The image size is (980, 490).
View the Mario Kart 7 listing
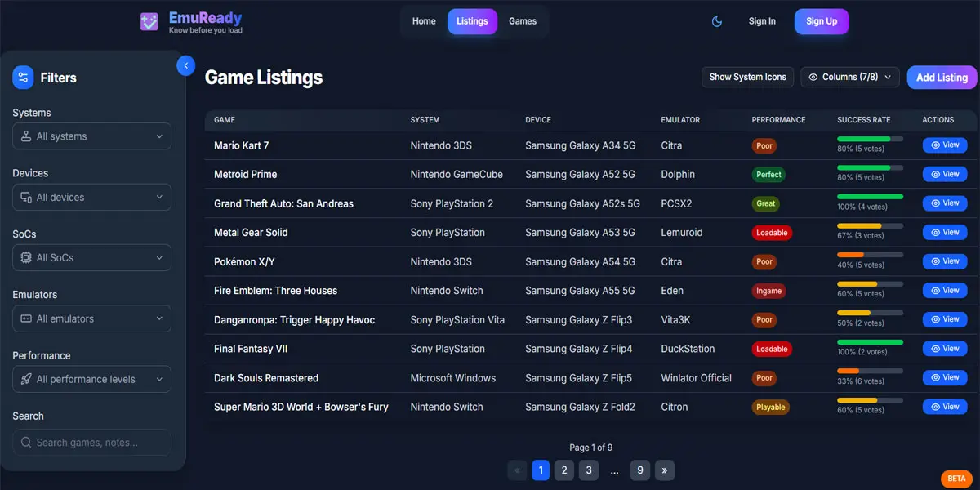(945, 145)
